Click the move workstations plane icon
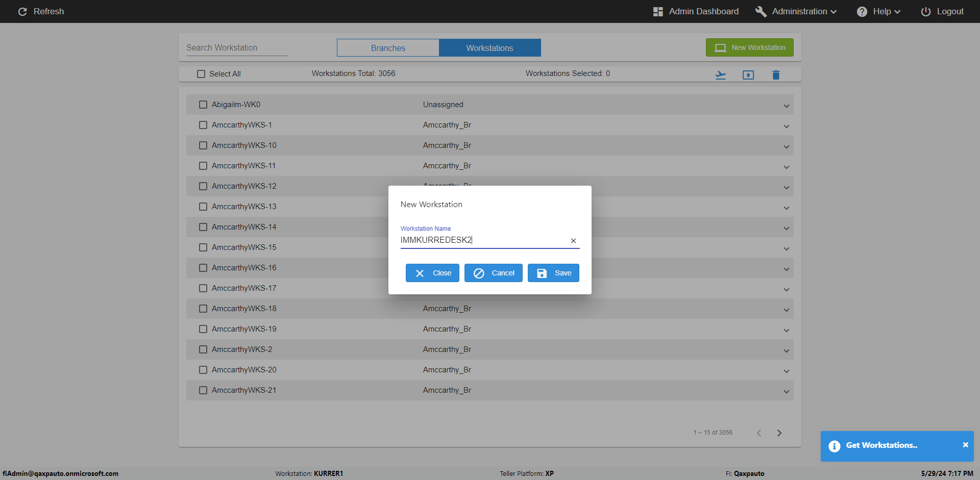 coord(721,75)
